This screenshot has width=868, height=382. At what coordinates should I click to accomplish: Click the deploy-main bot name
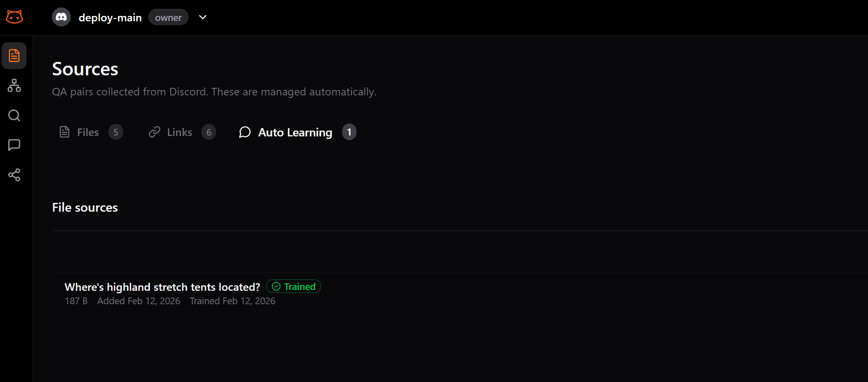click(x=110, y=17)
